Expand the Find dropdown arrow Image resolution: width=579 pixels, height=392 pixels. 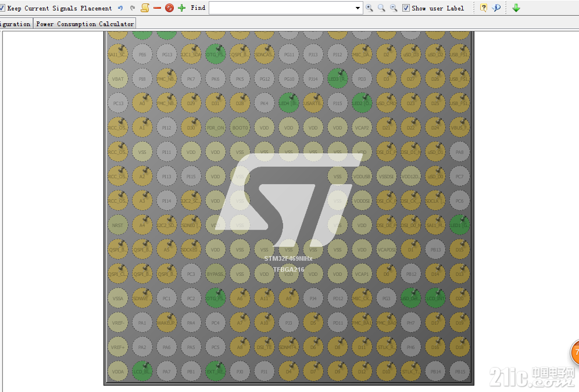click(358, 8)
